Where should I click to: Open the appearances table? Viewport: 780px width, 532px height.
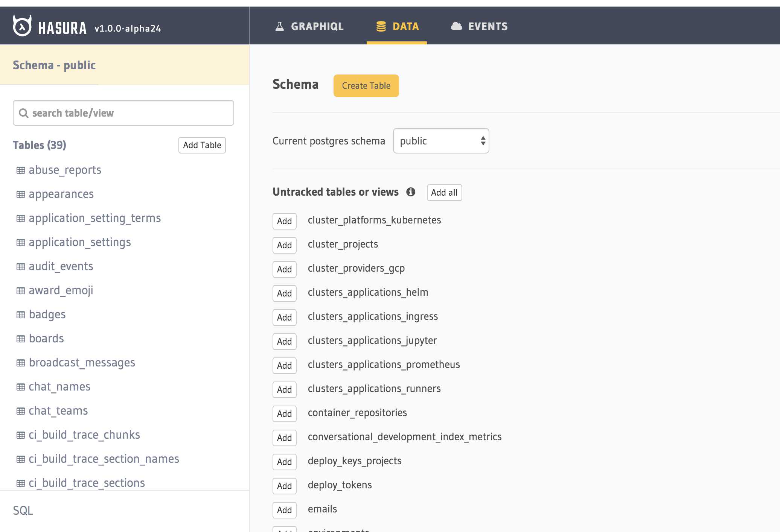point(61,194)
